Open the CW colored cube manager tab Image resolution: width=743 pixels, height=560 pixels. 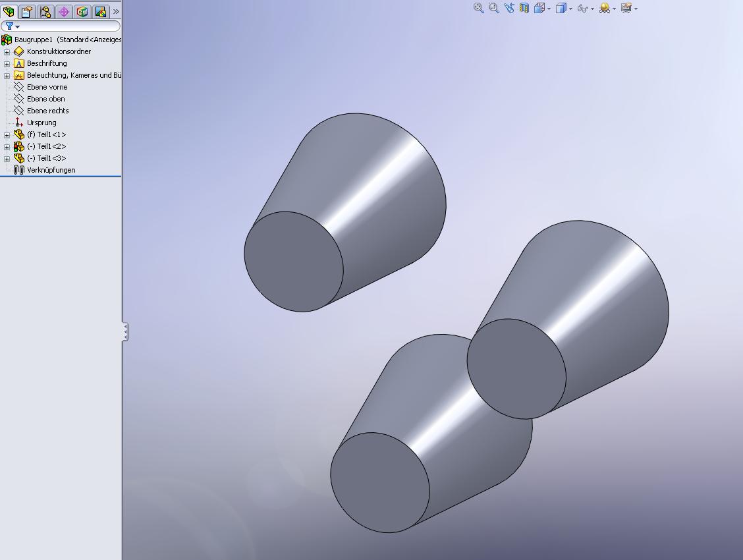[82, 11]
